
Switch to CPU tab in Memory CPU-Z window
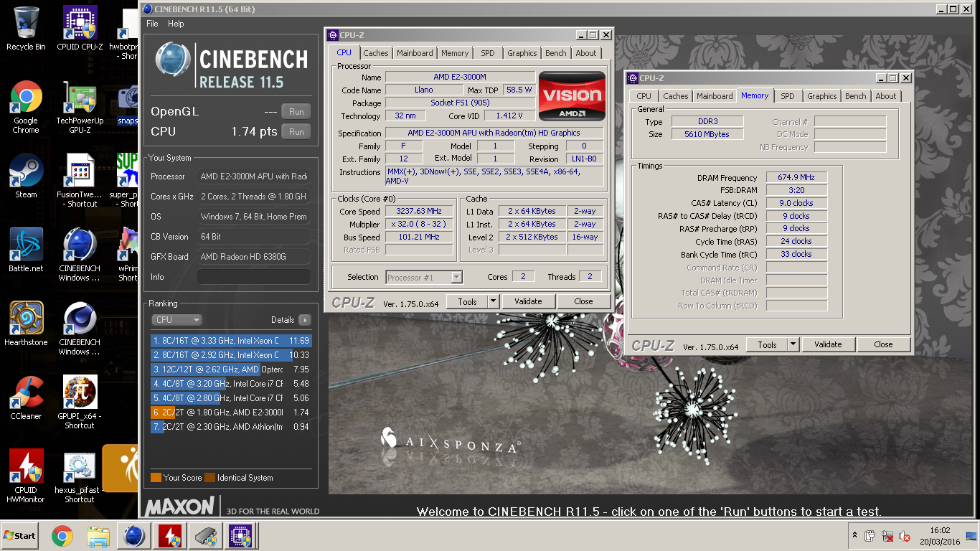[x=644, y=96]
